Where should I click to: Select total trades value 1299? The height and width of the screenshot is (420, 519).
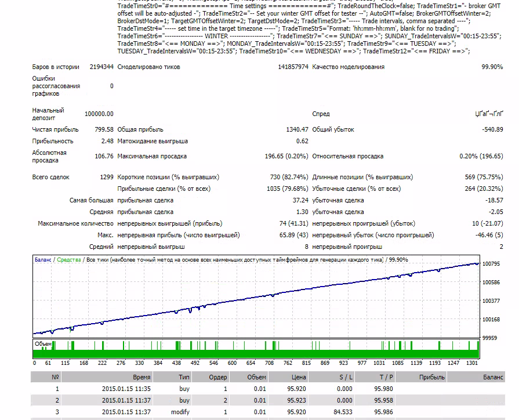tap(107, 177)
